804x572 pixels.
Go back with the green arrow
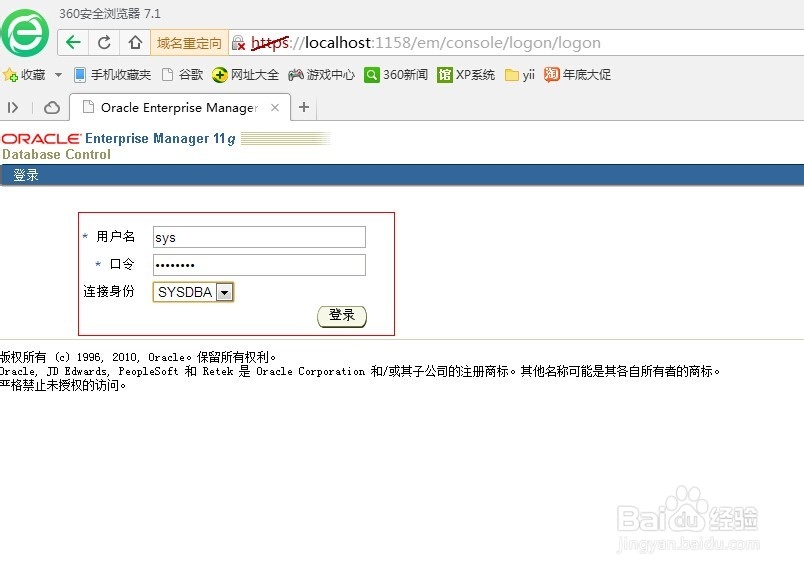73,43
